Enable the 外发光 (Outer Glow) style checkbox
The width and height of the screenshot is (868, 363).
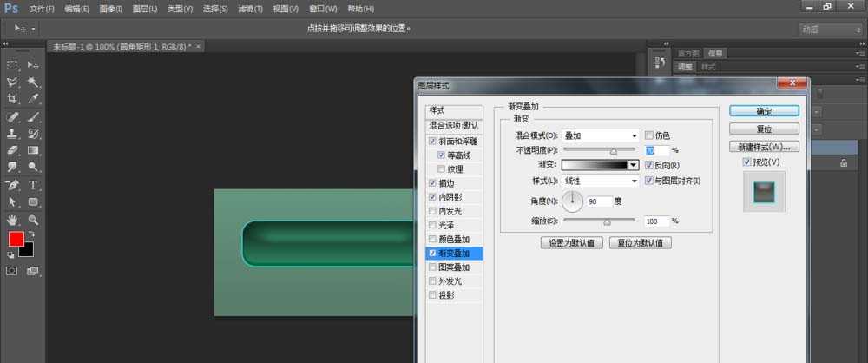click(432, 281)
